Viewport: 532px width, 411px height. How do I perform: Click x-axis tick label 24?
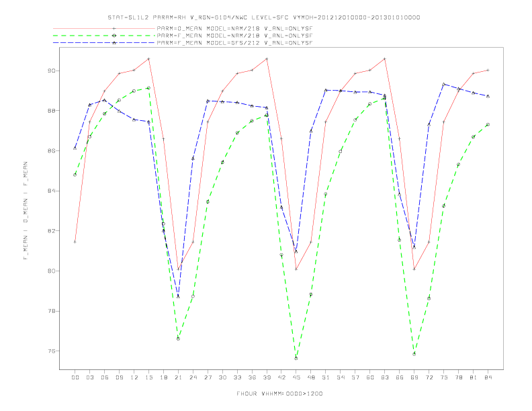pyautogui.click(x=193, y=377)
